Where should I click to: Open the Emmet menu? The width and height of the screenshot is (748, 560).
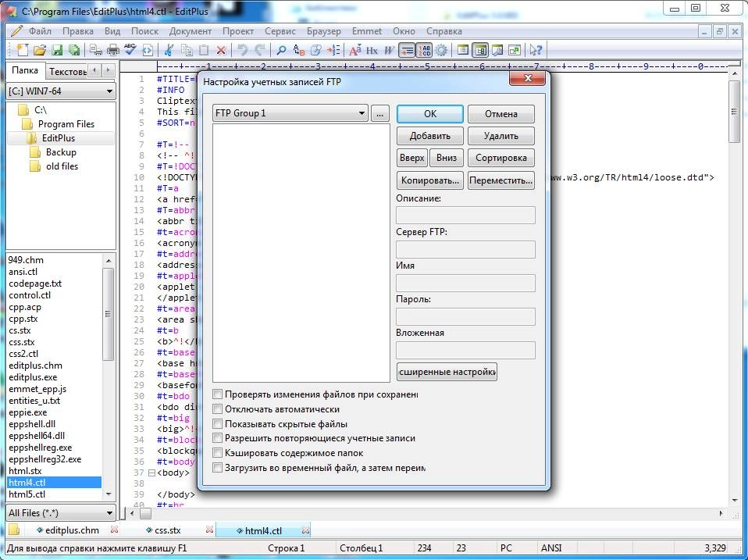click(x=367, y=31)
